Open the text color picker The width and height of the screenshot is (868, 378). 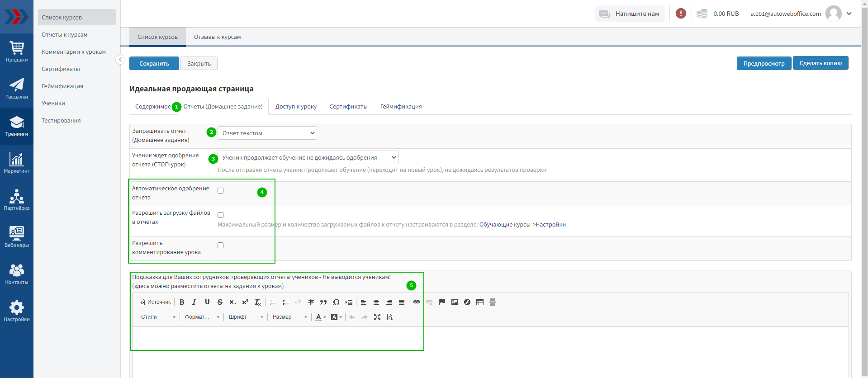[321, 317]
